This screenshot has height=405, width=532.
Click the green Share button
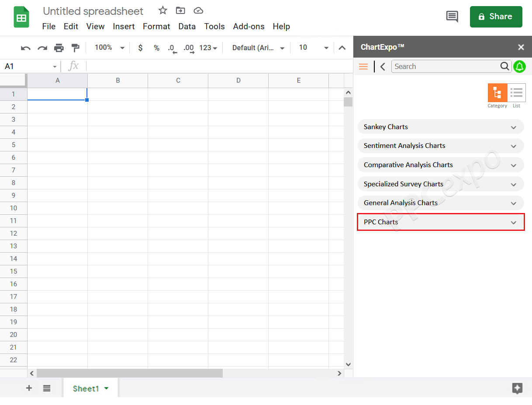(496, 17)
